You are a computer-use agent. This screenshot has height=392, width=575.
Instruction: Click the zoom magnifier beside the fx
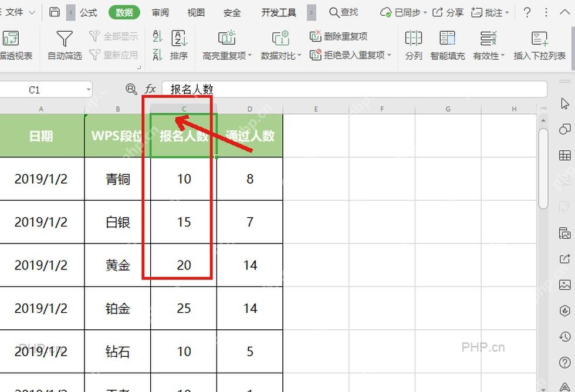point(131,89)
